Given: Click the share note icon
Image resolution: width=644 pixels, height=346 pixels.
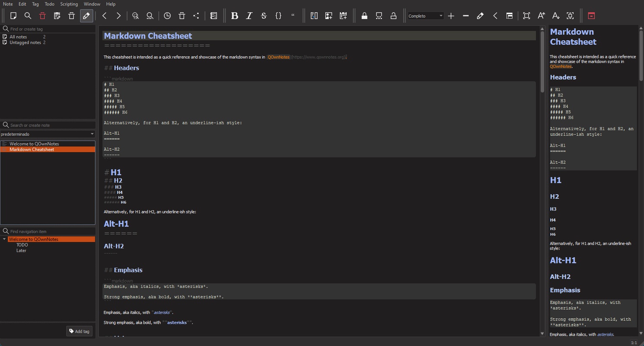Looking at the screenshot, I should point(196,16).
